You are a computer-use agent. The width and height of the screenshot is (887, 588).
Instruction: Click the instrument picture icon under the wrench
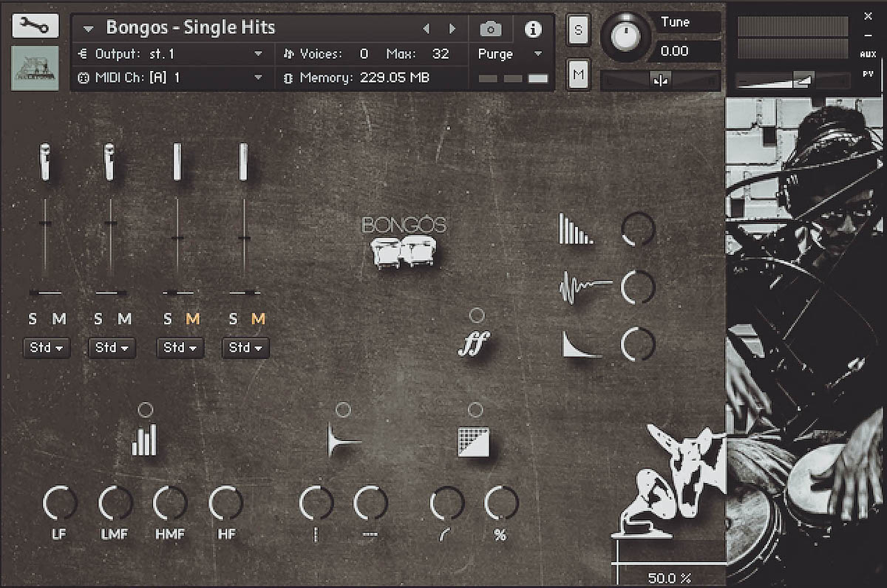(35, 68)
